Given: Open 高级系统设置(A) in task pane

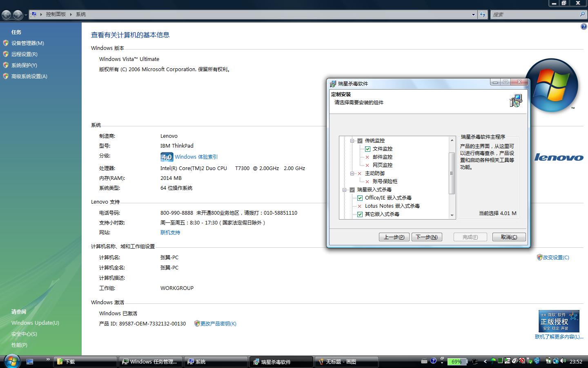Looking at the screenshot, I should pos(29,76).
